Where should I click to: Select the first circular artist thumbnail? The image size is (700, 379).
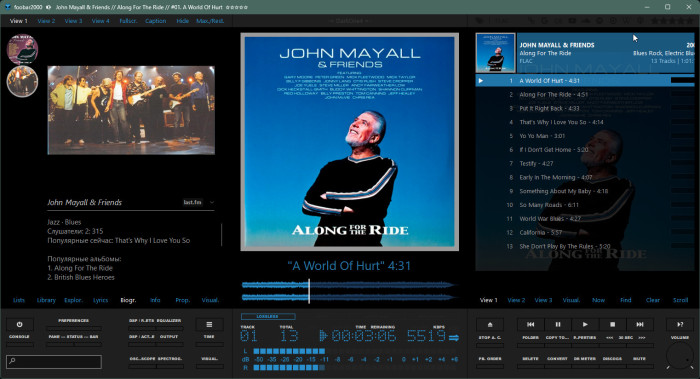pyautogui.click(x=22, y=49)
